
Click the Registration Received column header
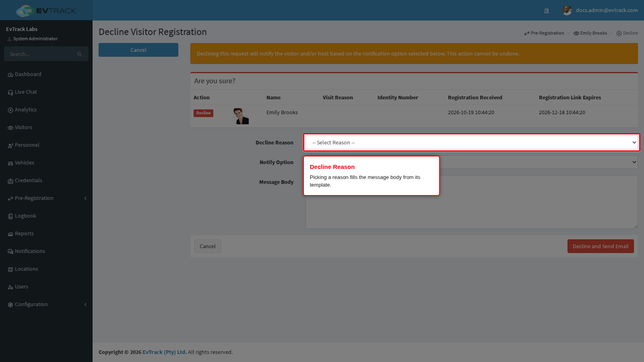tap(475, 97)
